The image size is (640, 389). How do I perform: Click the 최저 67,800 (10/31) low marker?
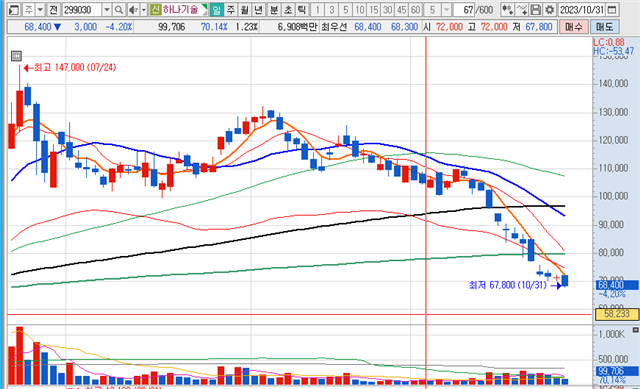point(515,285)
